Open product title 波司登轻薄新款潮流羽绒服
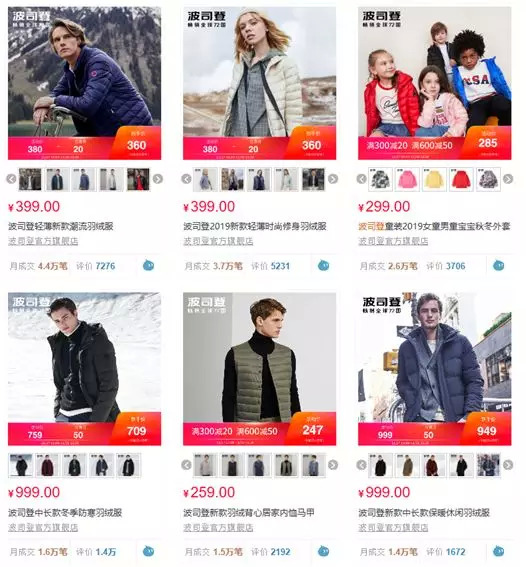The image size is (526, 567). click(61, 226)
